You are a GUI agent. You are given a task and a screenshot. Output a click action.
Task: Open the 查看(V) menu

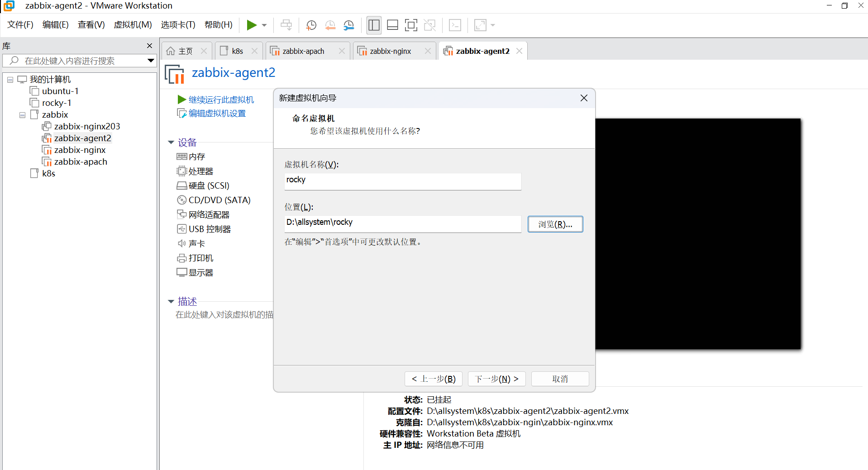(x=91, y=25)
